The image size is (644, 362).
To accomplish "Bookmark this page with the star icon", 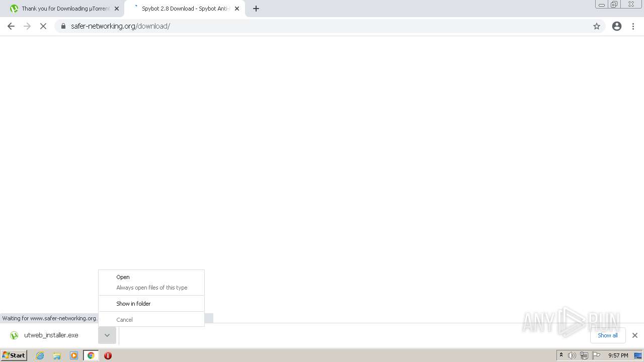I will (597, 26).
